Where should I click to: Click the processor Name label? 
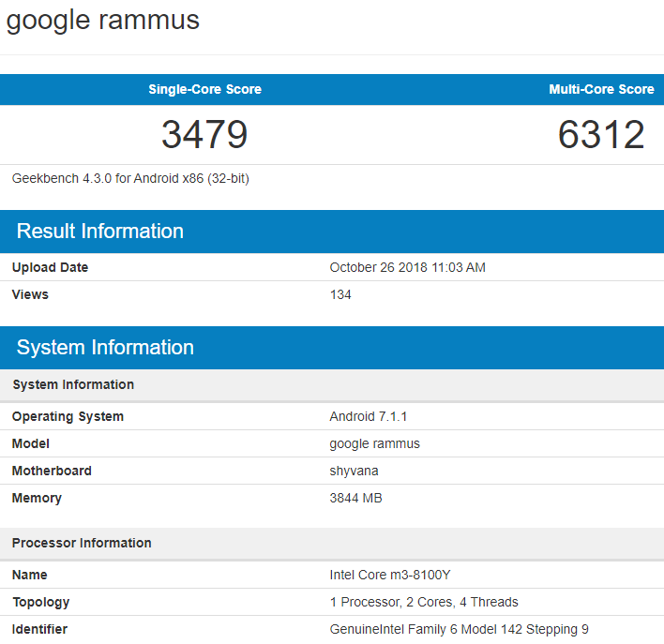[30, 575]
